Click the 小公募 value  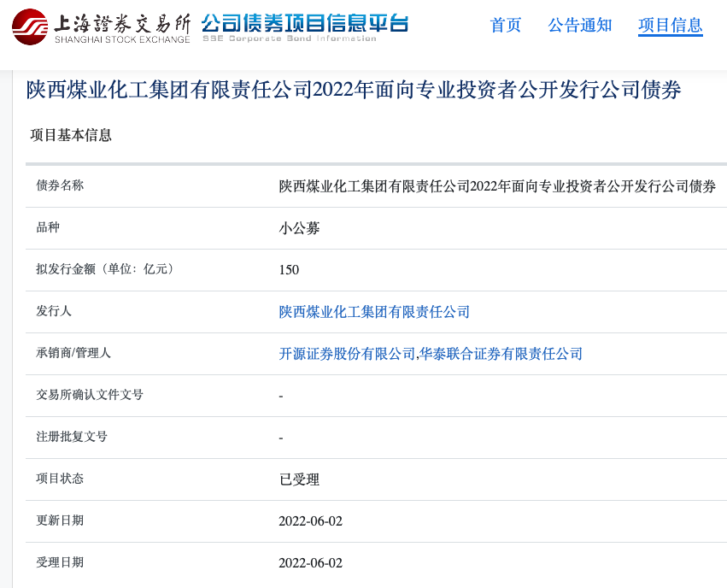[299, 228]
